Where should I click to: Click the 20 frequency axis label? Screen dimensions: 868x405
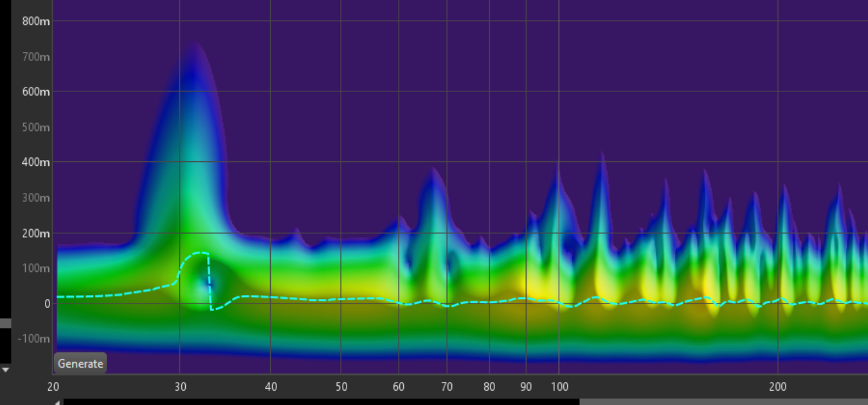pos(53,386)
